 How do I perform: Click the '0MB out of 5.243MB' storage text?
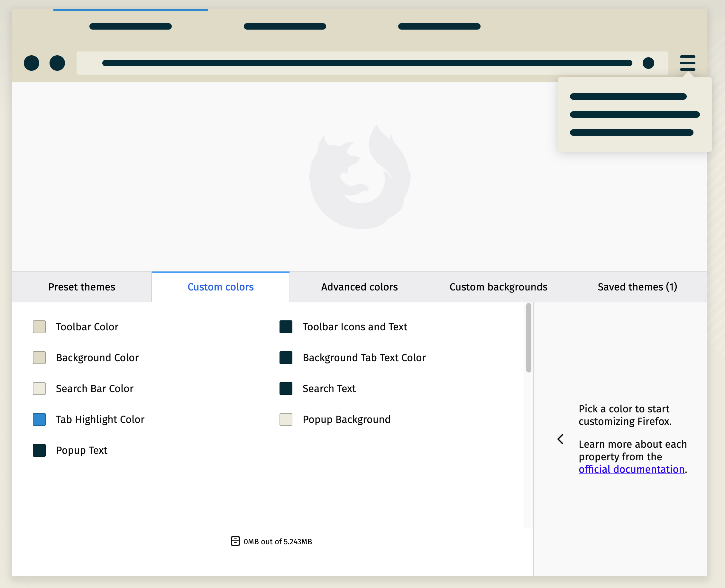click(x=278, y=542)
